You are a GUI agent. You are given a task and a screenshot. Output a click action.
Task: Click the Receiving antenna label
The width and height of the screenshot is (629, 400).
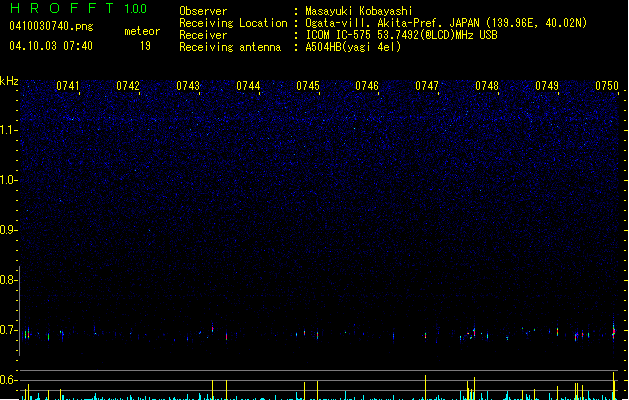coord(230,47)
